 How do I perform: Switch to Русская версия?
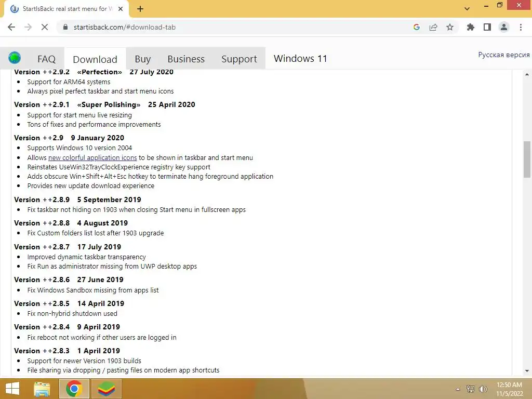coord(504,55)
